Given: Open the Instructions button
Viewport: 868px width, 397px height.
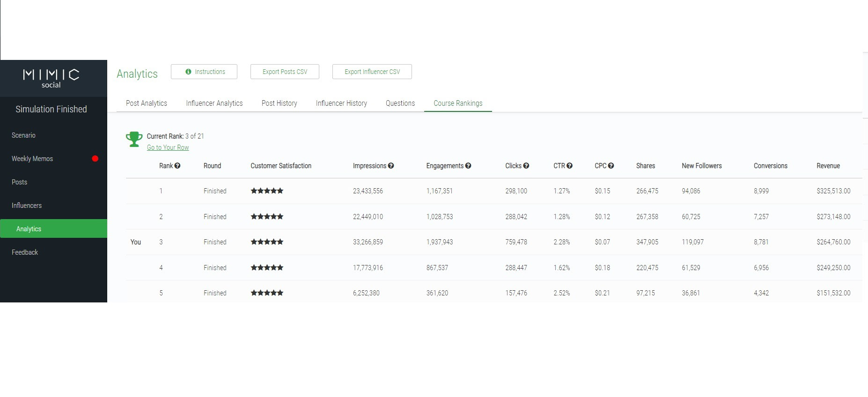Looking at the screenshot, I should [204, 72].
